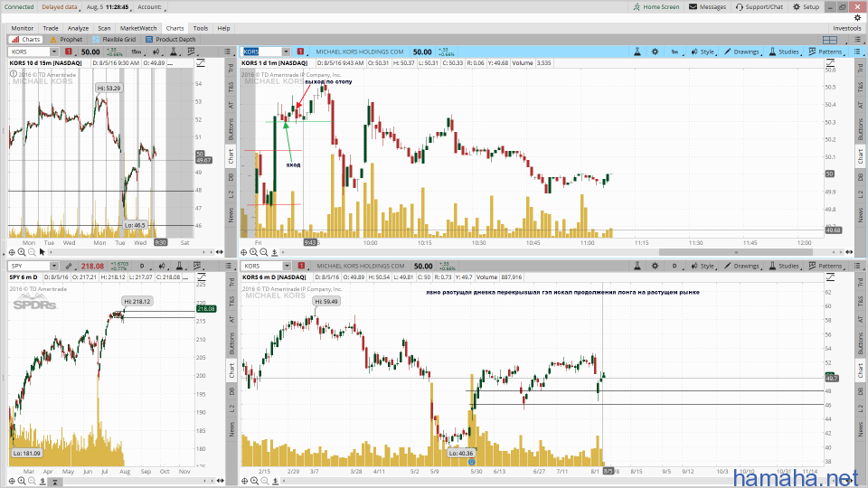Select the Prophet sub-tab
The width and height of the screenshot is (868, 488).
(x=66, y=39)
